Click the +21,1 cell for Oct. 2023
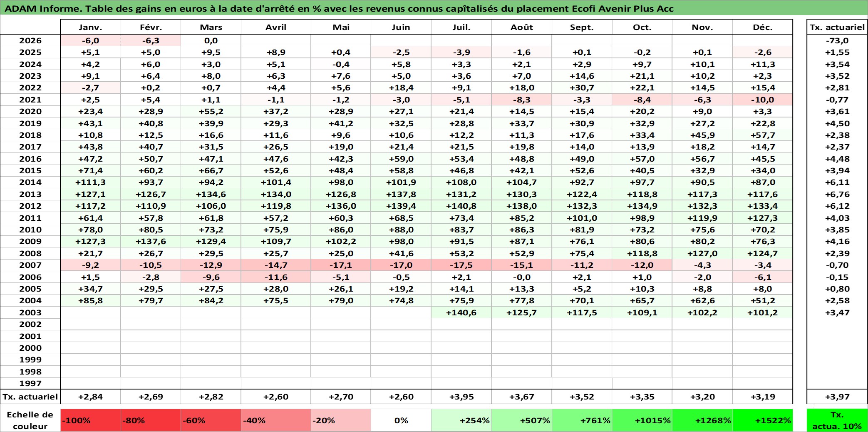 [x=642, y=76]
